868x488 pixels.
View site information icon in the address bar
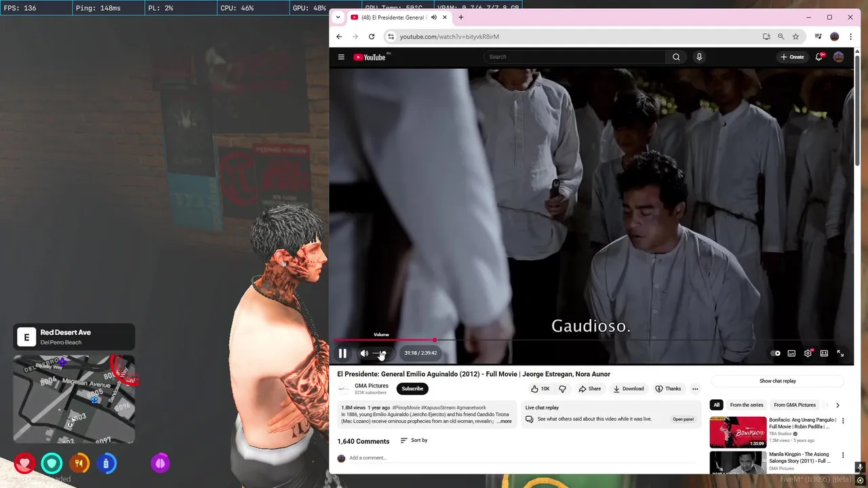pos(391,37)
